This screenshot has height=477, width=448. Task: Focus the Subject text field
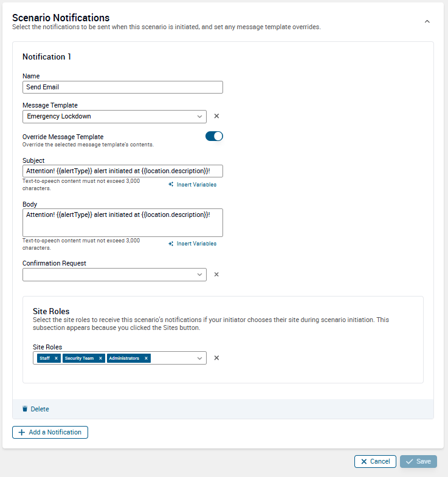point(122,171)
